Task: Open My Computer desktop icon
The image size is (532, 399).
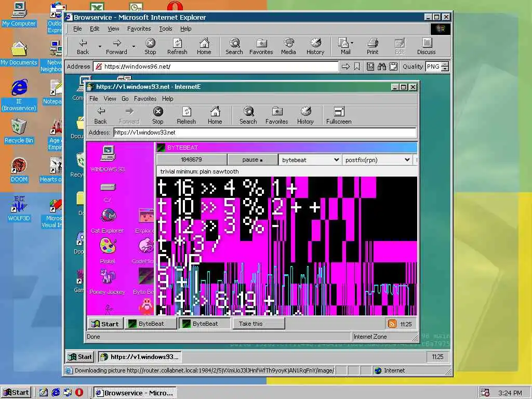Action: [19, 14]
